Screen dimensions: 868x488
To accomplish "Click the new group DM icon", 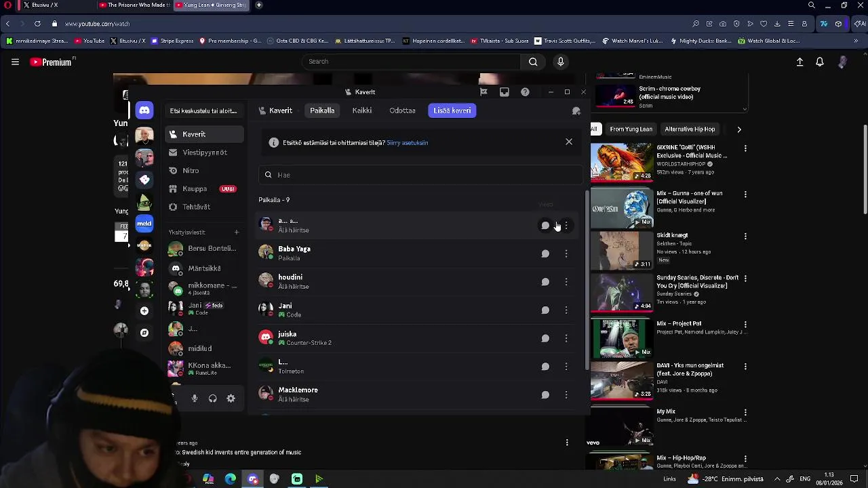I will pos(576,110).
